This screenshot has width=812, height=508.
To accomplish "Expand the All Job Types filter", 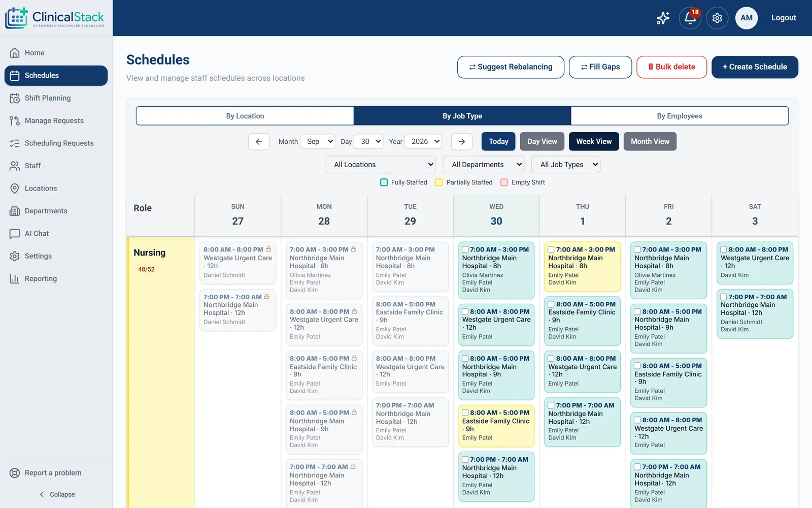I will pyautogui.click(x=566, y=165).
